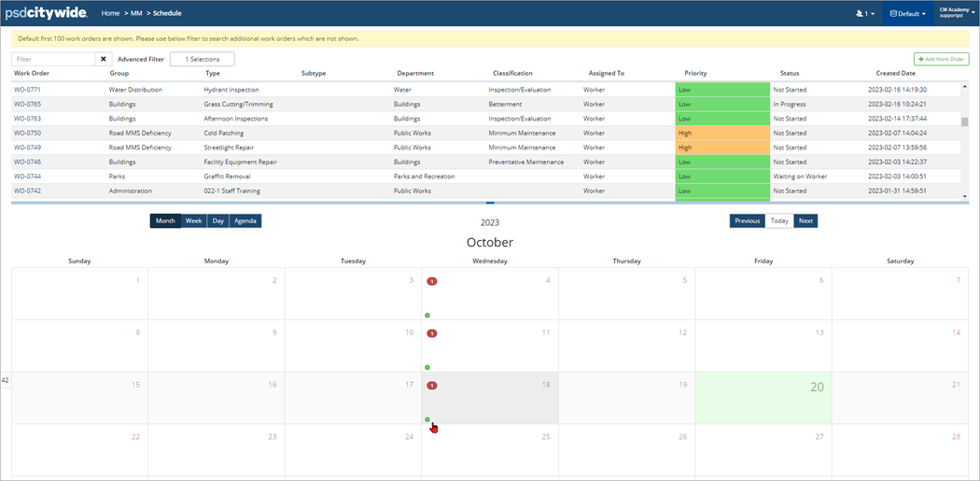This screenshot has height=481, width=980.
Task: Click the green dot on October 11
Action: coord(427,367)
